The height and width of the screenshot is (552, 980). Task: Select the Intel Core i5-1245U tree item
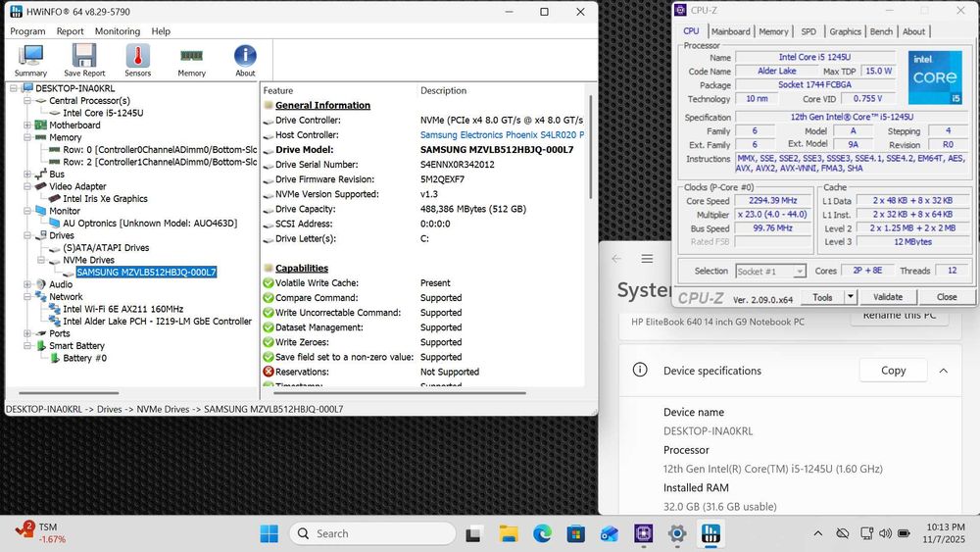point(103,113)
